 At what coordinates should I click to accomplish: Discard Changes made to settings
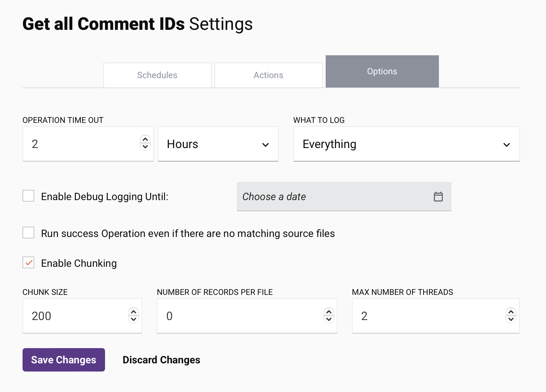(161, 360)
